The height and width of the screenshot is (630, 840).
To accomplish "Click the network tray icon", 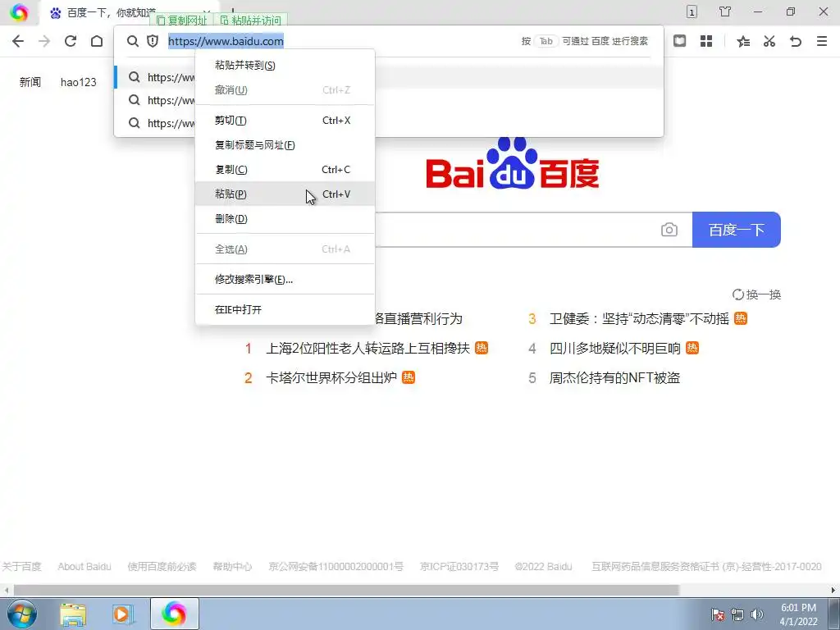I will click(x=737, y=614).
